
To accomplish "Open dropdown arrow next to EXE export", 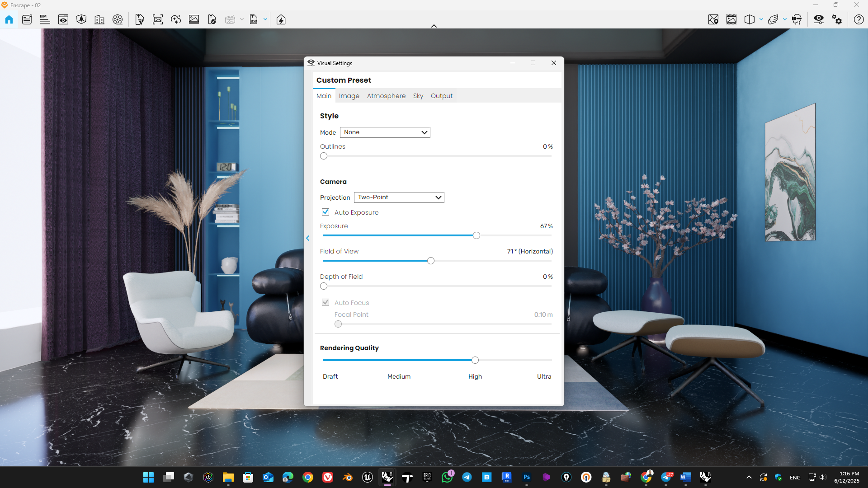I will tap(265, 19).
